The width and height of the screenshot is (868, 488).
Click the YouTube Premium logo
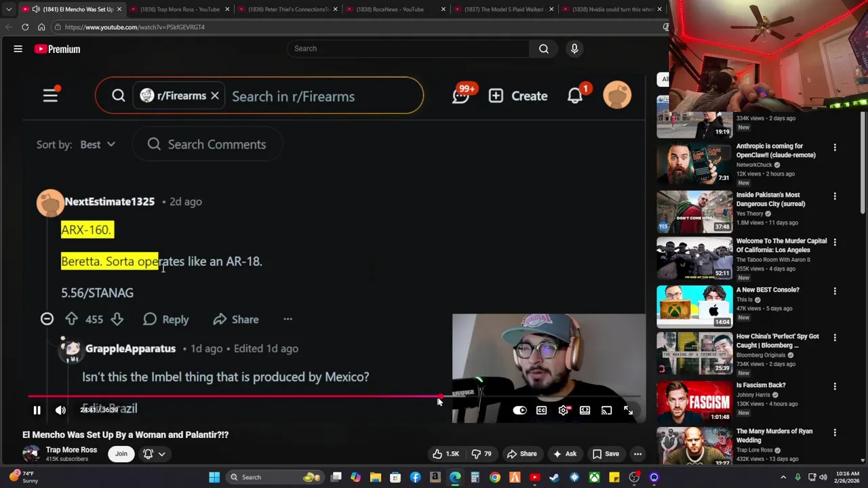pyautogui.click(x=58, y=49)
